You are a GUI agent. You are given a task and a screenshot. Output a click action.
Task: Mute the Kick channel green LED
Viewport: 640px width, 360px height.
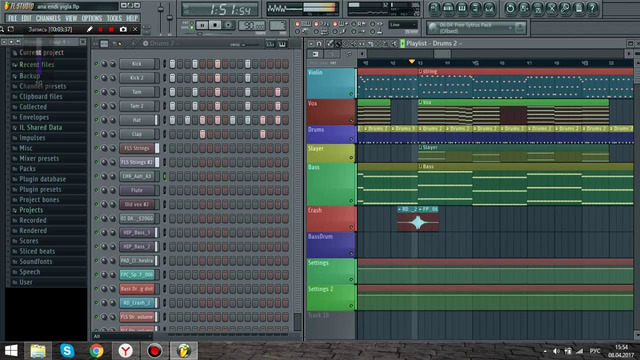click(x=97, y=64)
